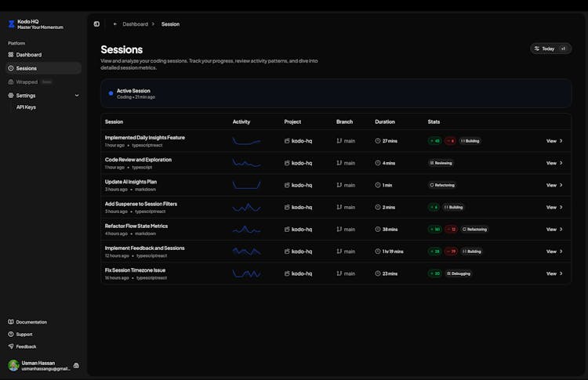Click the icon beside user email
Screen dimensions: 588x380
76,365
